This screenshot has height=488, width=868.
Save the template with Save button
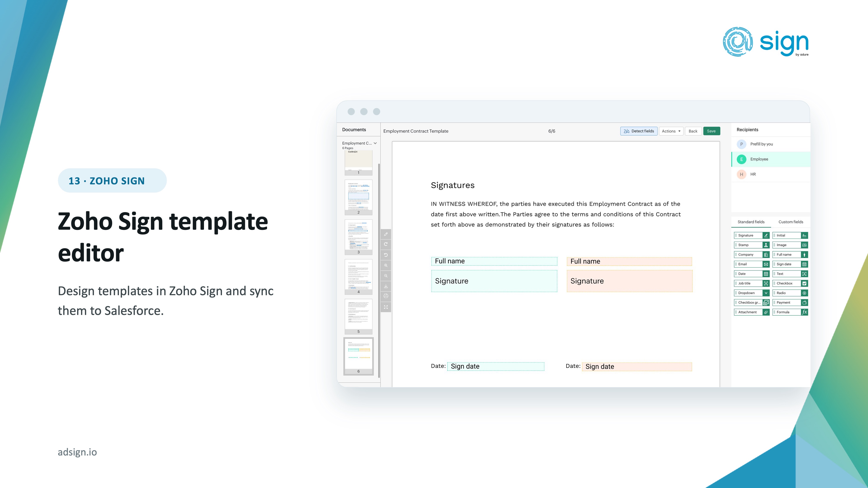pos(711,131)
